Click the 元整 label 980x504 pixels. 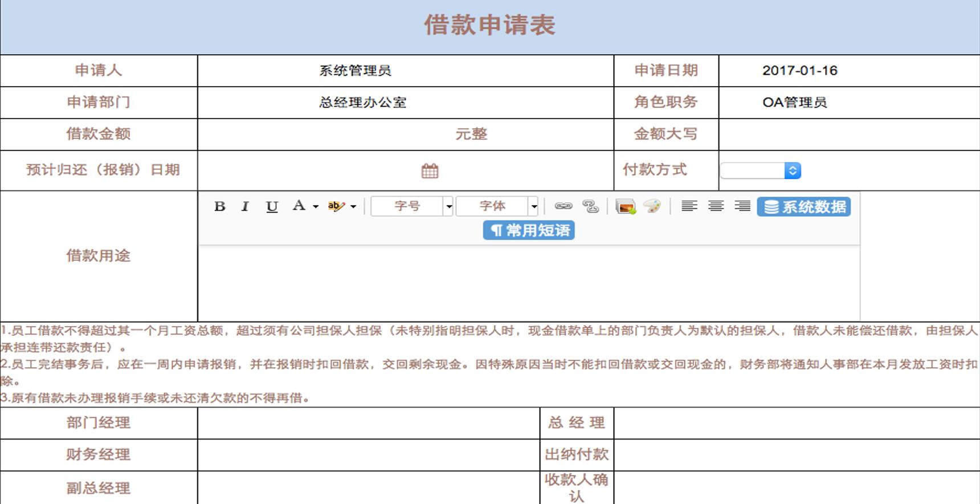click(471, 135)
